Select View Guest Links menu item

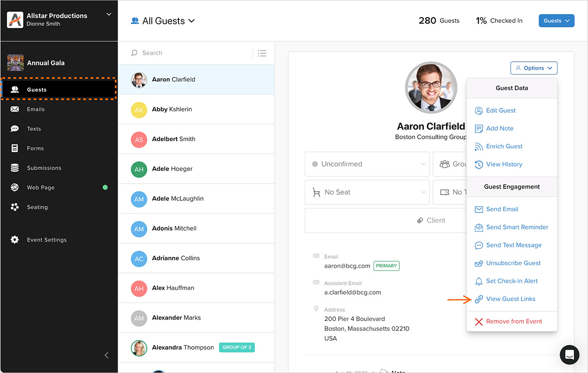(x=510, y=299)
